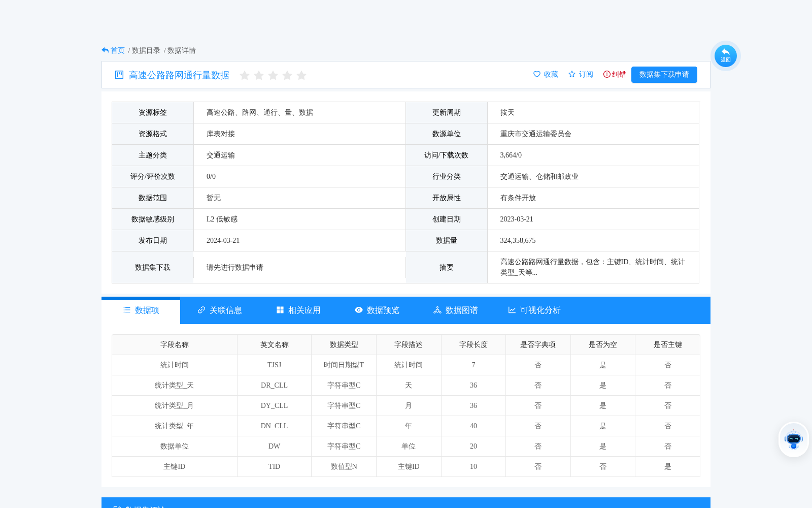This screenshot has width=812, height=508.
Task: Rate five stars for the dataset
Action: pos(301,75)
